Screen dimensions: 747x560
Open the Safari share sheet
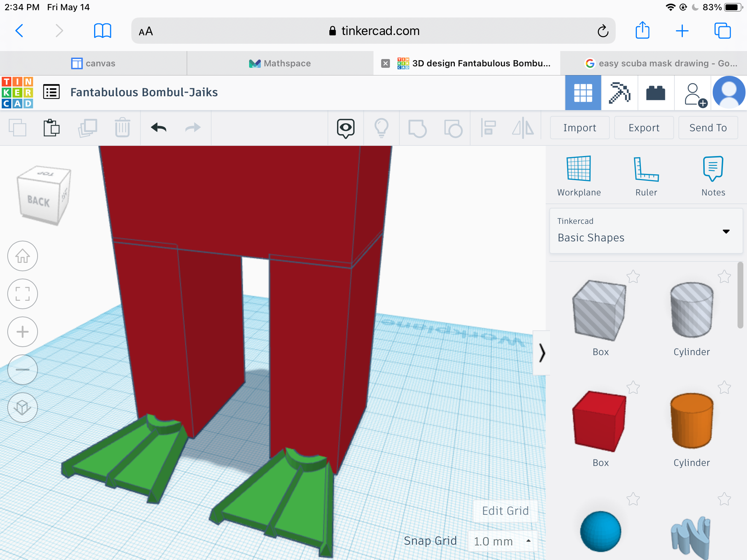(x=642, y=30)
